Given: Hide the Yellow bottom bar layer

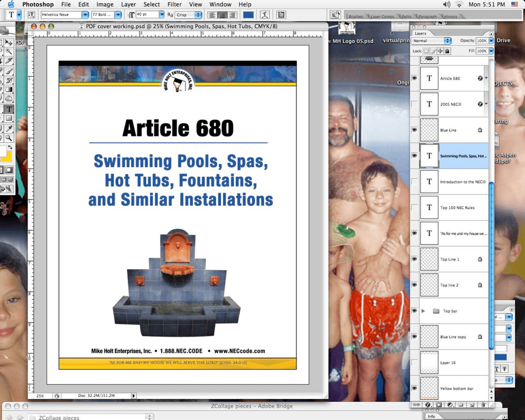Looking at the screenshot, I should [414, 388].
